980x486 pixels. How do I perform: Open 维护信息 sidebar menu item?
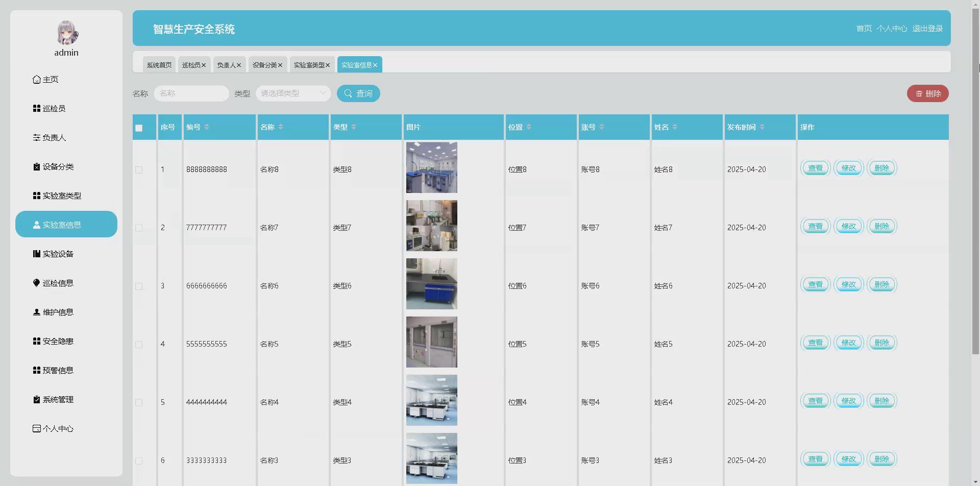click(66, 312)
